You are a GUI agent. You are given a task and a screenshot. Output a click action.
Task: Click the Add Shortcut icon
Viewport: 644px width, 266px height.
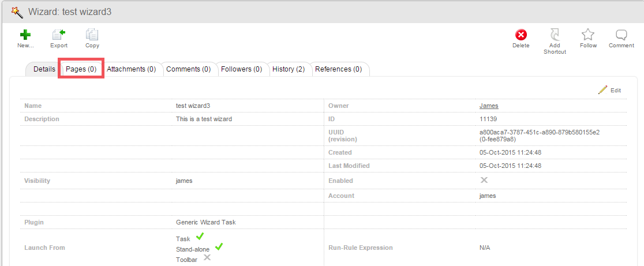[x=555, y=35]
